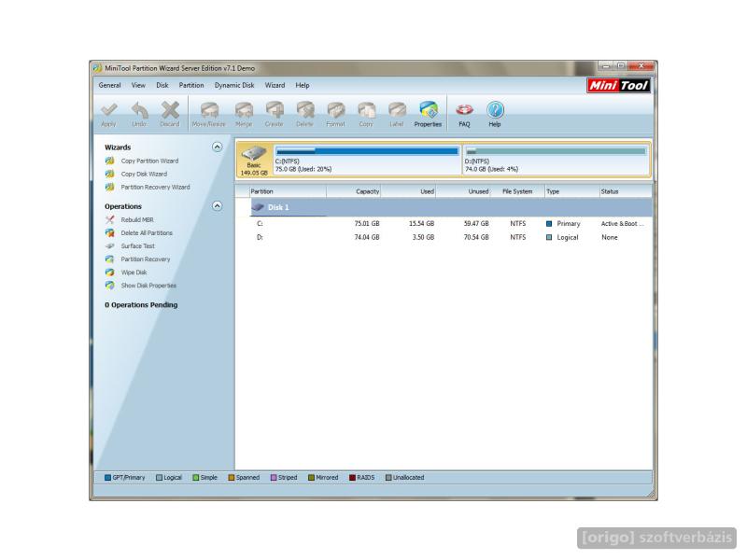Sort by the Capacity column header
Screen dimensions: 747x560
click(354, 191)
